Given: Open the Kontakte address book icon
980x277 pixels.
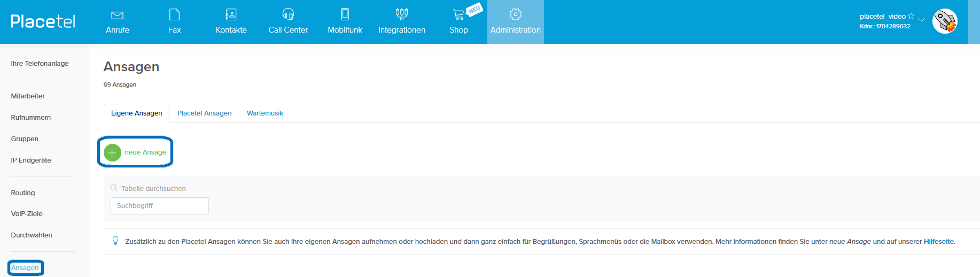Looking at the screenshot, I should pos(231,14).
